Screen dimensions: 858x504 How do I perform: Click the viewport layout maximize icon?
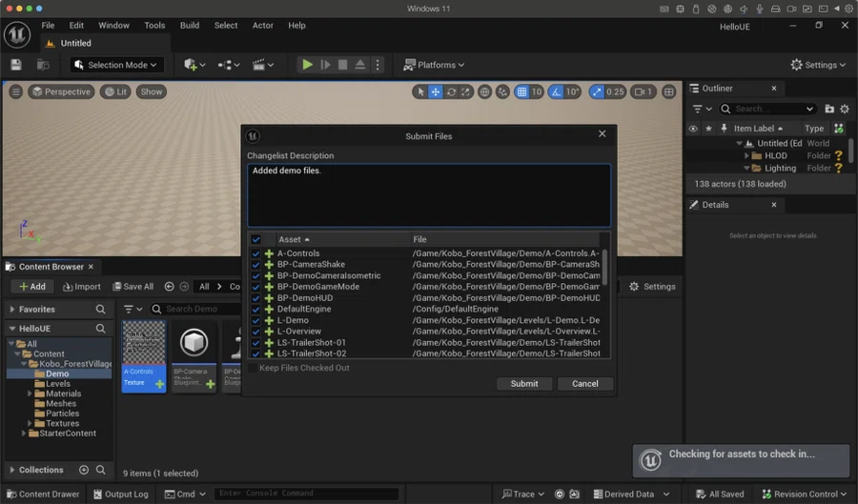[668, 91]
